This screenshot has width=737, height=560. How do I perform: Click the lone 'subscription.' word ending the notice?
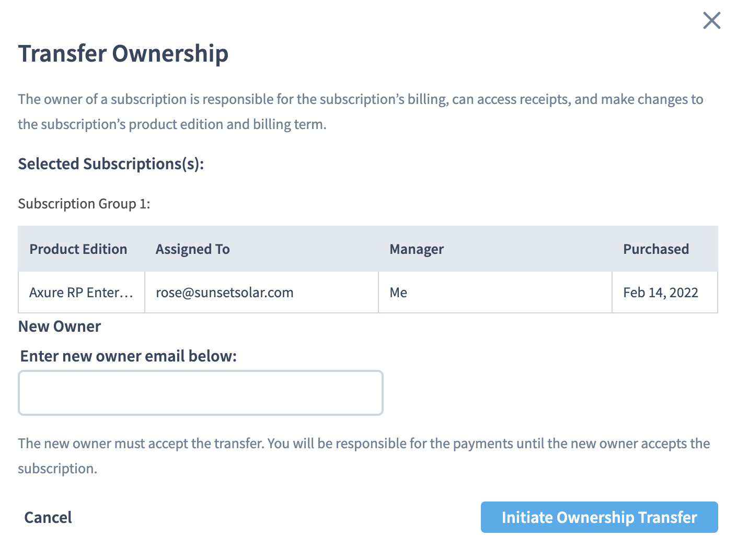(x=57, y=469)
